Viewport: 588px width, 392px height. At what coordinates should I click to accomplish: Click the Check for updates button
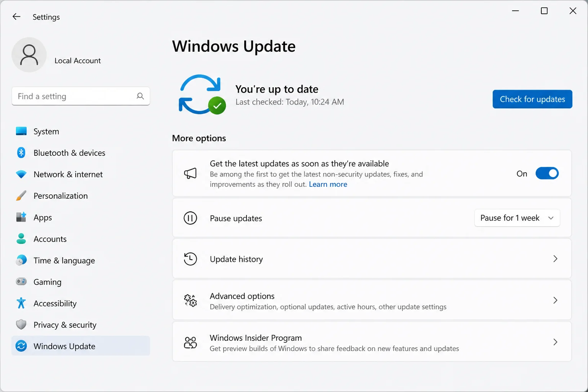click(x=532, y=99)
